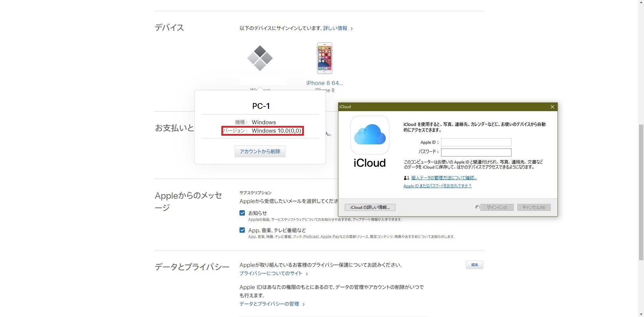Screen dimensions: 644x317
Task: Click the 編集 button for data and privacy
Action: 475,265
